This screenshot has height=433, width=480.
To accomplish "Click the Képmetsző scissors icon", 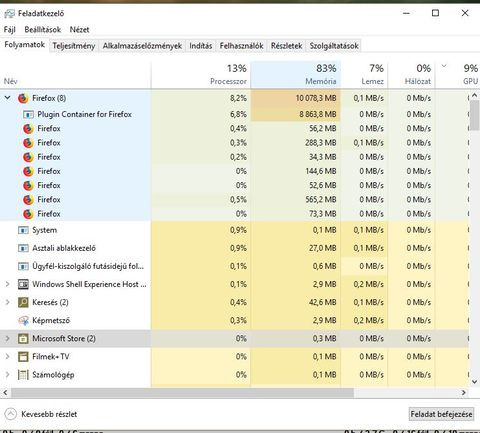I will 23,320.
